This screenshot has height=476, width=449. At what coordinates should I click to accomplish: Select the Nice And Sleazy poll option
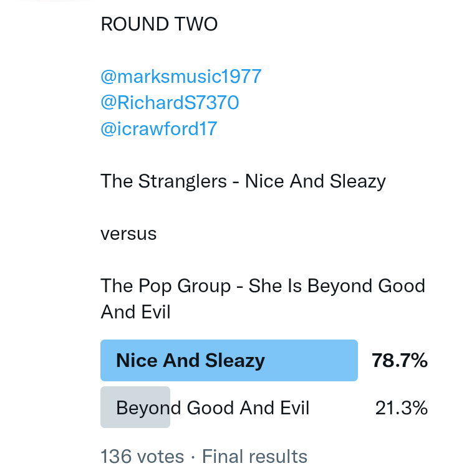(x=190, y=360)
